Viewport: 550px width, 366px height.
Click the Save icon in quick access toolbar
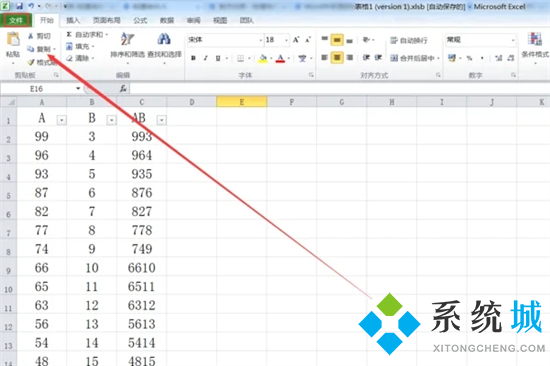pyautogui.click(x=19, y=6)
